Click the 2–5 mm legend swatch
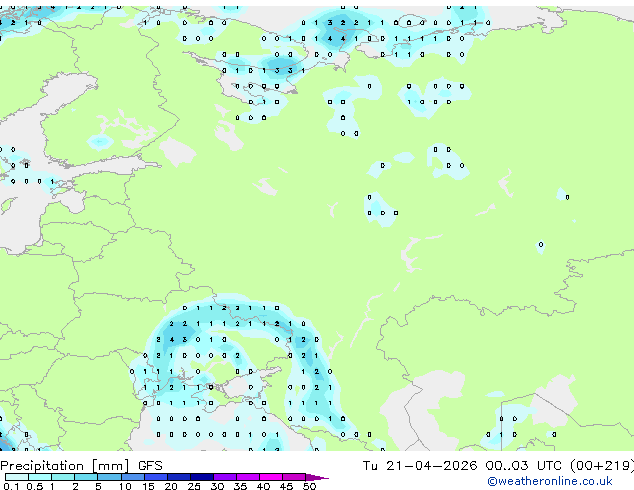 86,477
